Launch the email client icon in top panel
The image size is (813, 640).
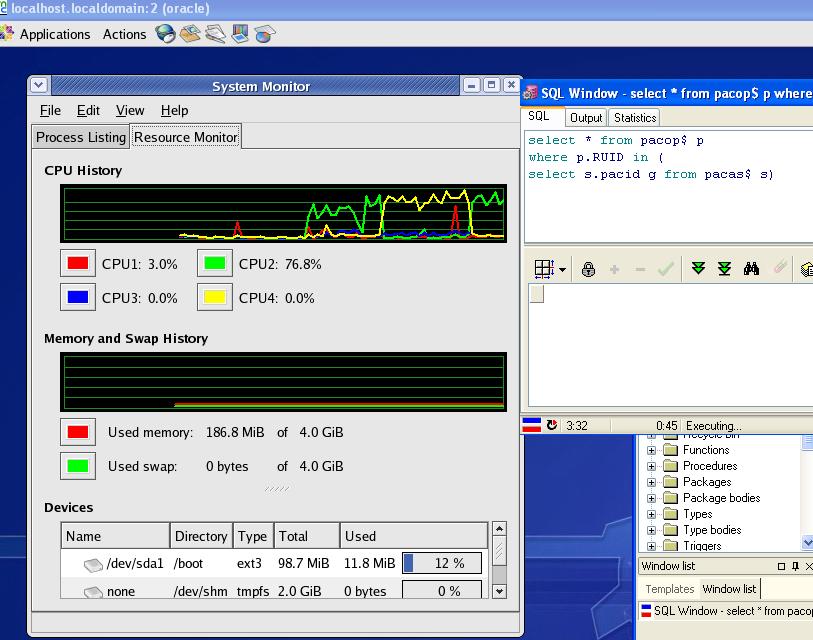point(190,34)
